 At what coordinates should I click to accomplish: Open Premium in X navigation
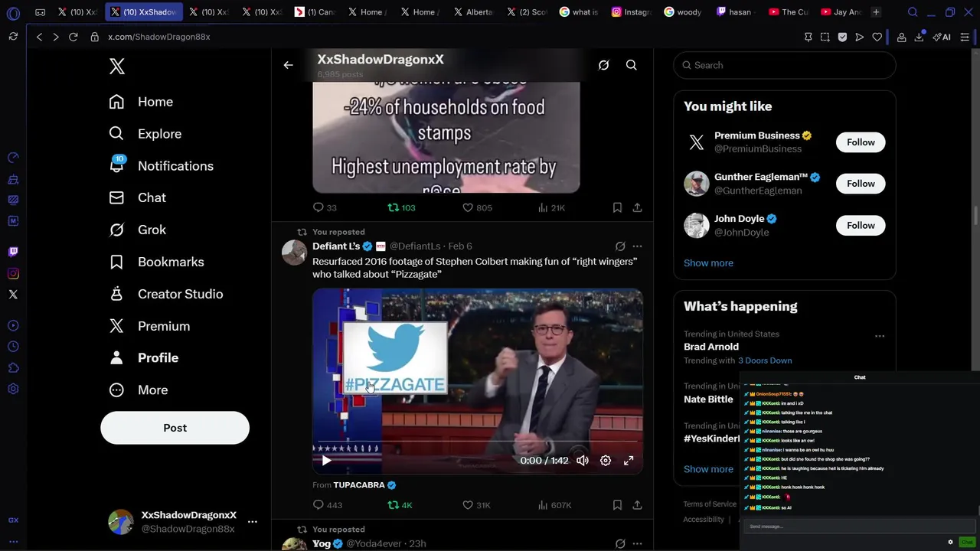click(x=149, y=326)
